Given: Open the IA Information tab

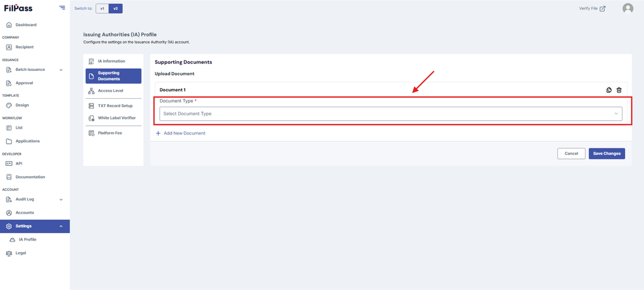Looking at the screenshot, I should (x=113, y=61).
